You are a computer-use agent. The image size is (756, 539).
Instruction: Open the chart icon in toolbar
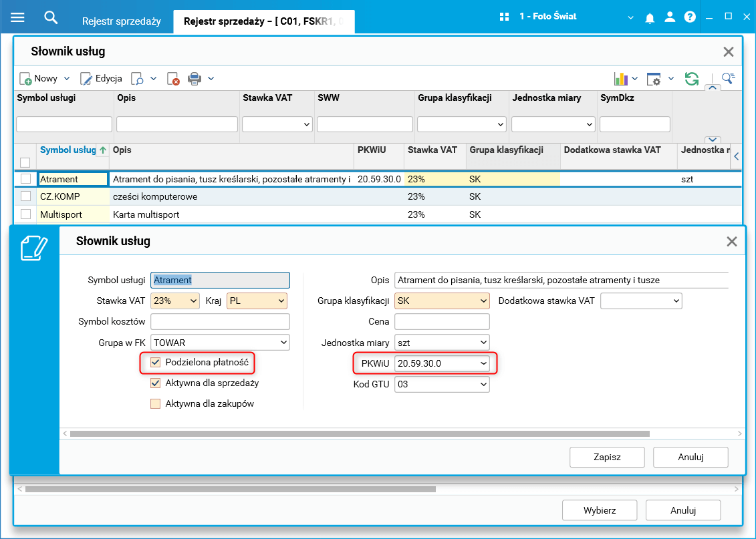[621, 79]
